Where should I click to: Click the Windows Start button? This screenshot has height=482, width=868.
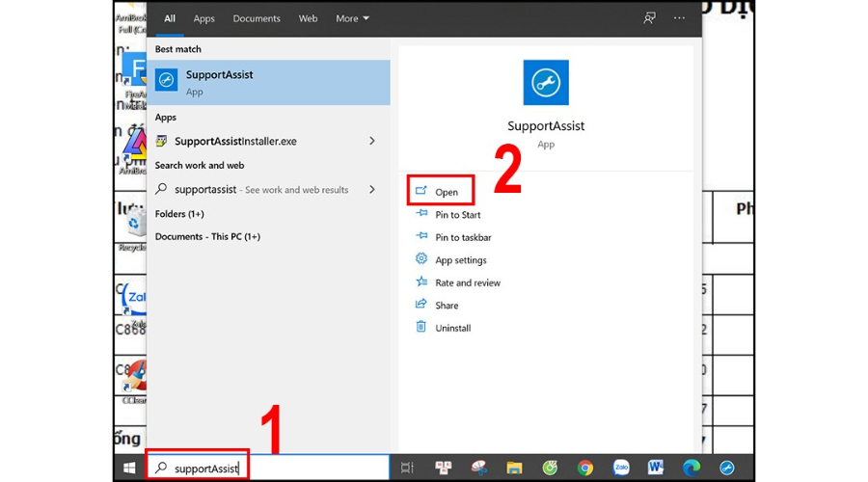[x=129, y=469]
